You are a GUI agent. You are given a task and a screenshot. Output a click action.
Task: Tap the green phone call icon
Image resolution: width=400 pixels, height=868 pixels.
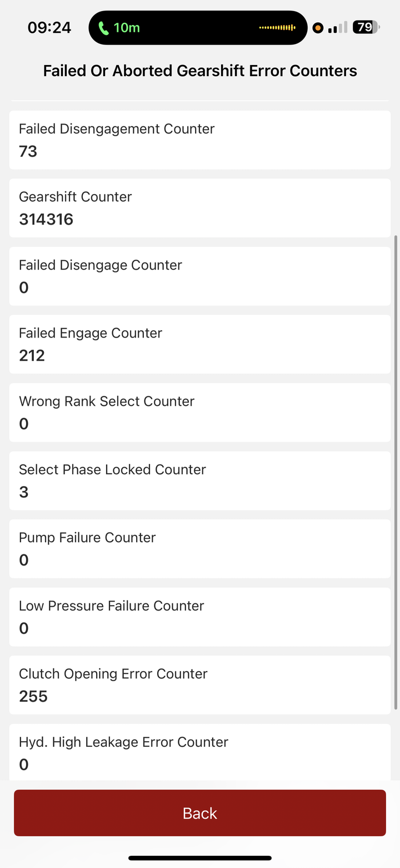pos(103,28)
